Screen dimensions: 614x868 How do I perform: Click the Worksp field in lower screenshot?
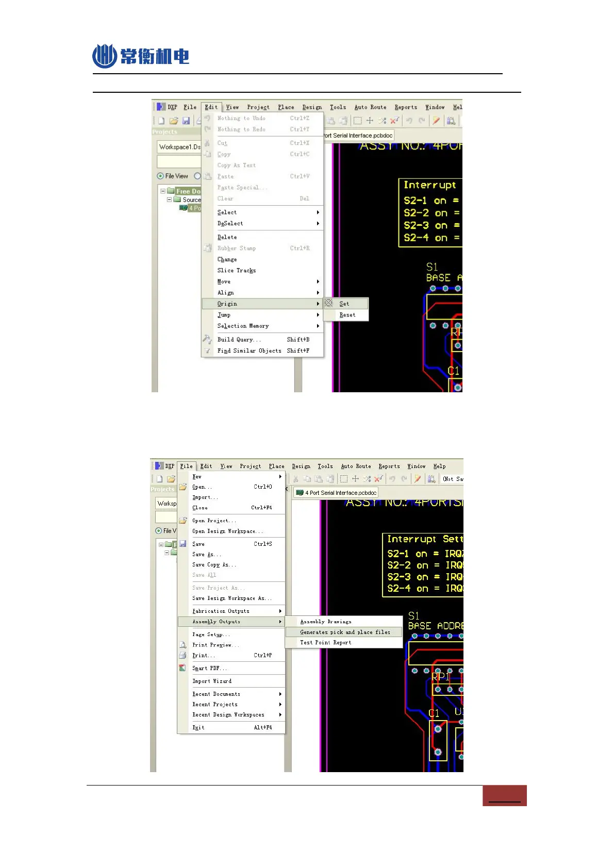point(166,504)
